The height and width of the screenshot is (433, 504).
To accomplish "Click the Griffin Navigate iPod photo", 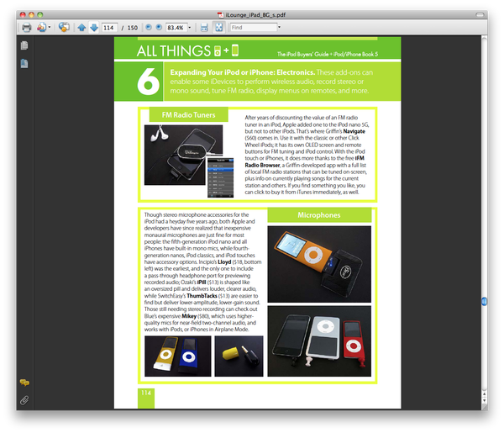I will coord(183,155).
